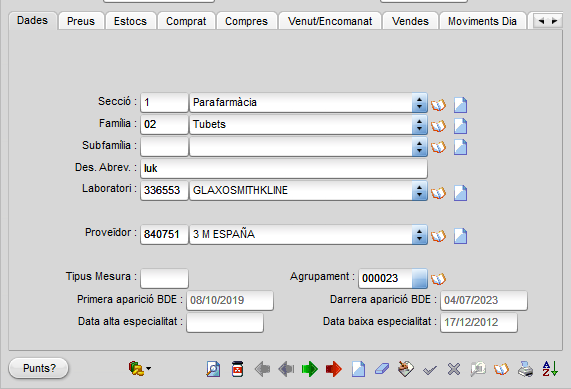Click the Data baixa especialitat field
571x389 pixels.
click(479, 322)
